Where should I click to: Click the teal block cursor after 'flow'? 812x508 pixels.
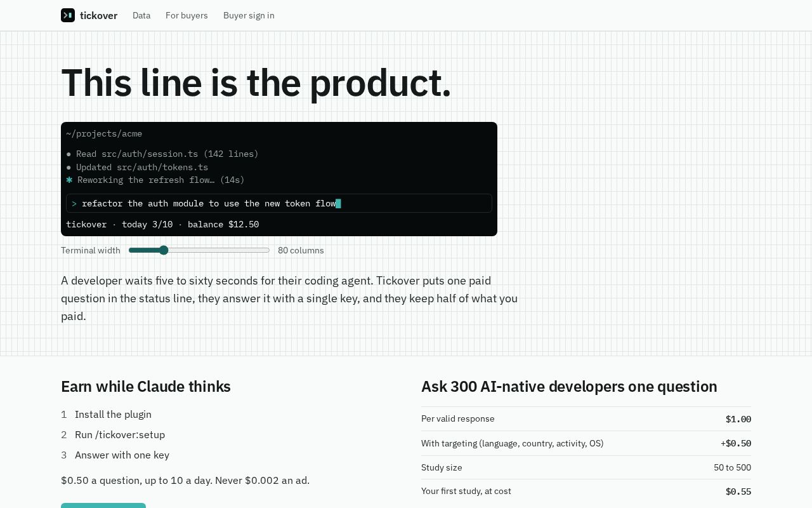(339, 204)
